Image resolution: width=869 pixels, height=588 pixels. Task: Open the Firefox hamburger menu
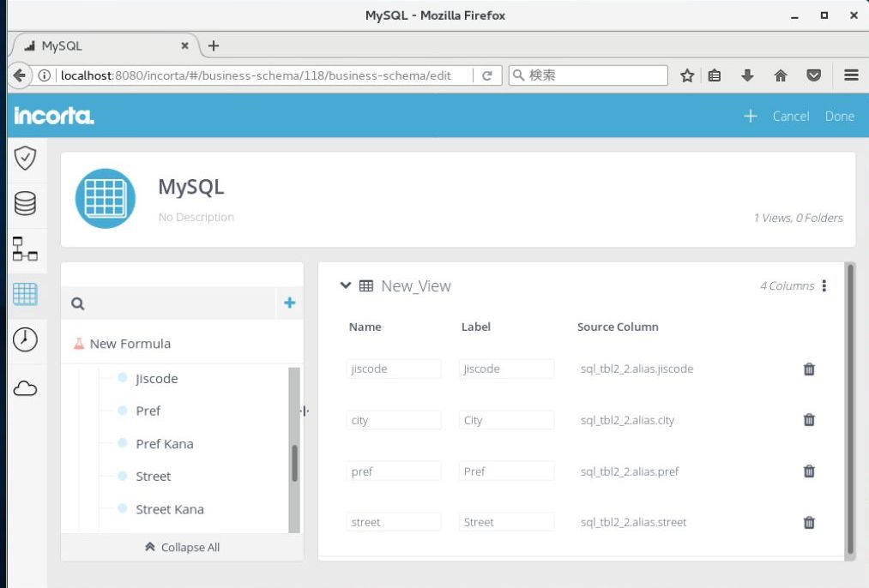click(851, 75)
